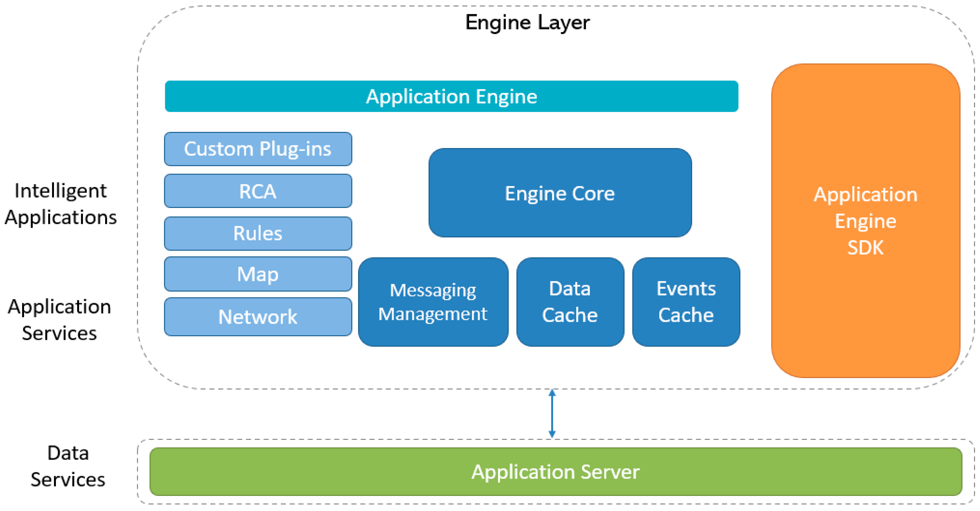Click the Application Engine teal bar
Screen dimensions: 980x511
451,96
